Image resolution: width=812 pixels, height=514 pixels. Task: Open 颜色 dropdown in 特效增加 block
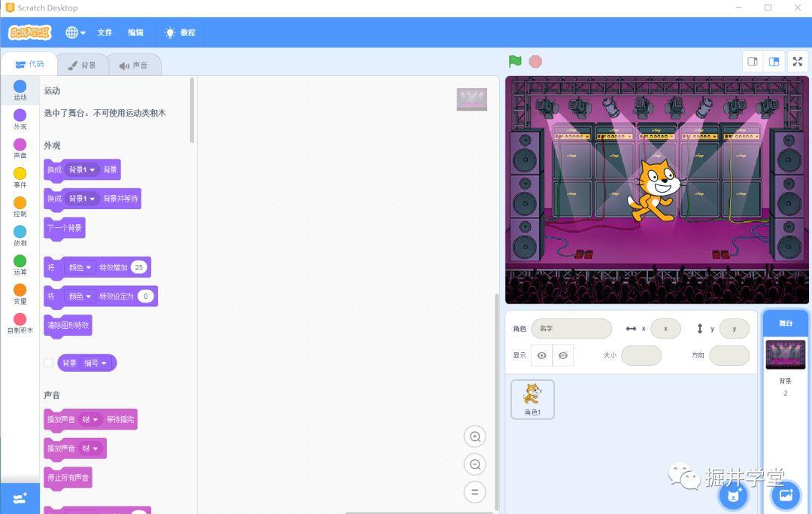click(x=80, y=267)
